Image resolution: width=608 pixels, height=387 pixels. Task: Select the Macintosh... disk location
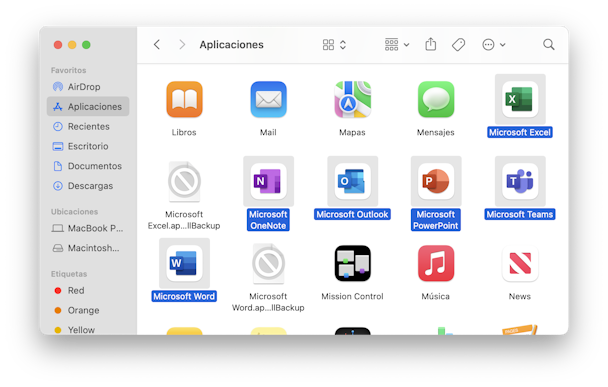(88, 248)
